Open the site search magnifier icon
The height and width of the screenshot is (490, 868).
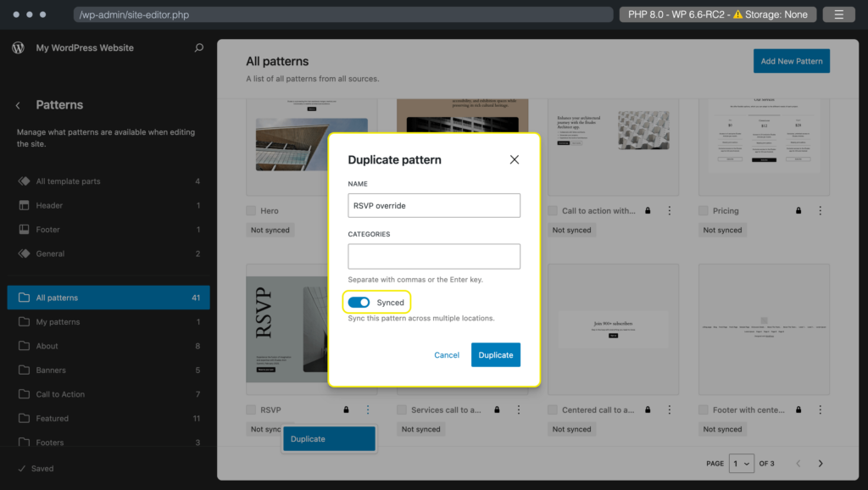[x=198, y=47]
